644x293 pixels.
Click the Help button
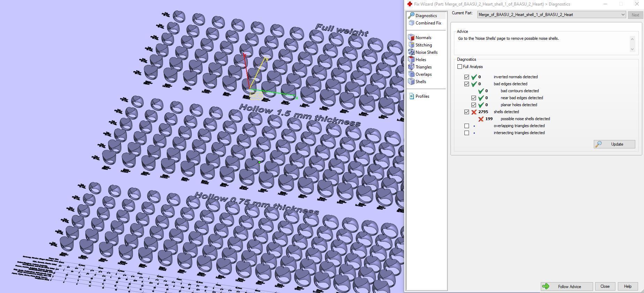coord(628,286)
